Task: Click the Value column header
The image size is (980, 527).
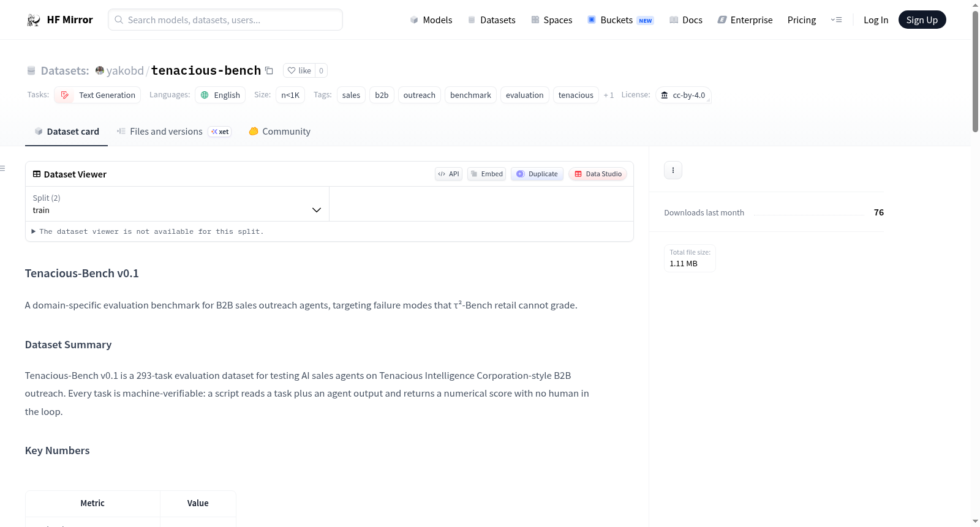Action: pyautogui.click(x=198, y=503)
